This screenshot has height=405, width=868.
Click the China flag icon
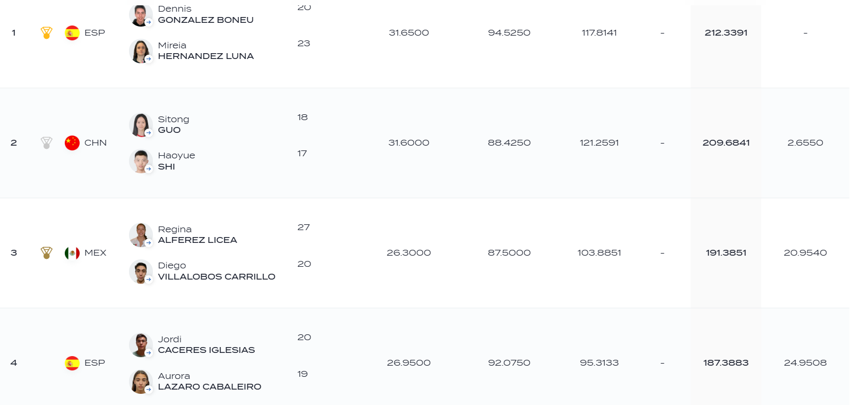click(x=72, y=143)
